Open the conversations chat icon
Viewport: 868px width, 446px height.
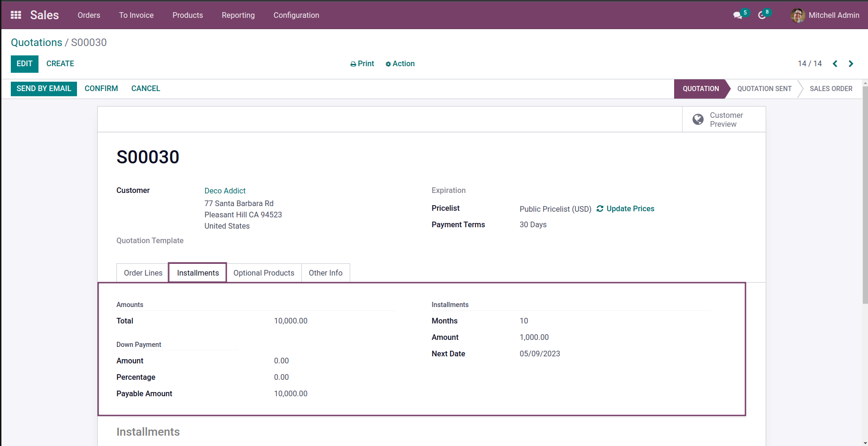[x=737, y=15]
